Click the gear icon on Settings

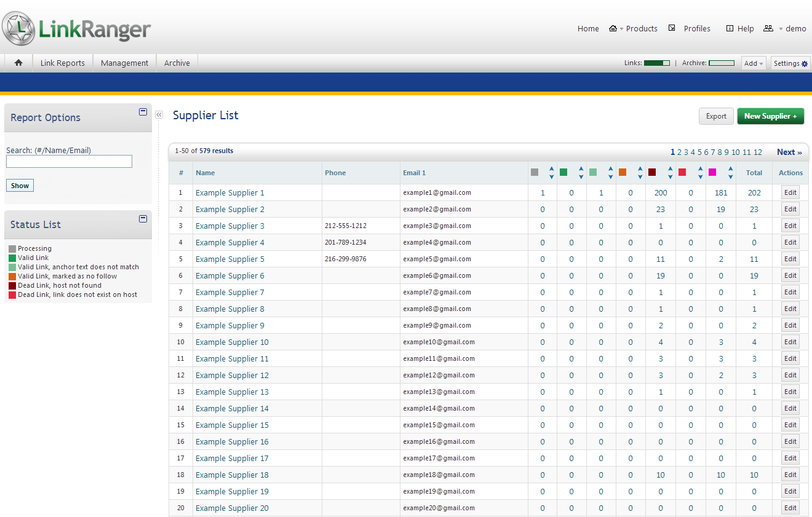pos(805,63)
